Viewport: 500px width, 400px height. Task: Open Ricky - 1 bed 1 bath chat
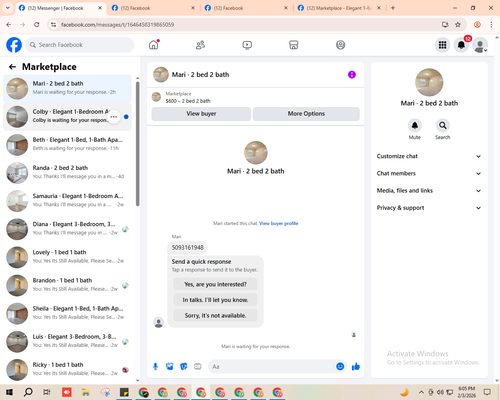click(67, 370)
